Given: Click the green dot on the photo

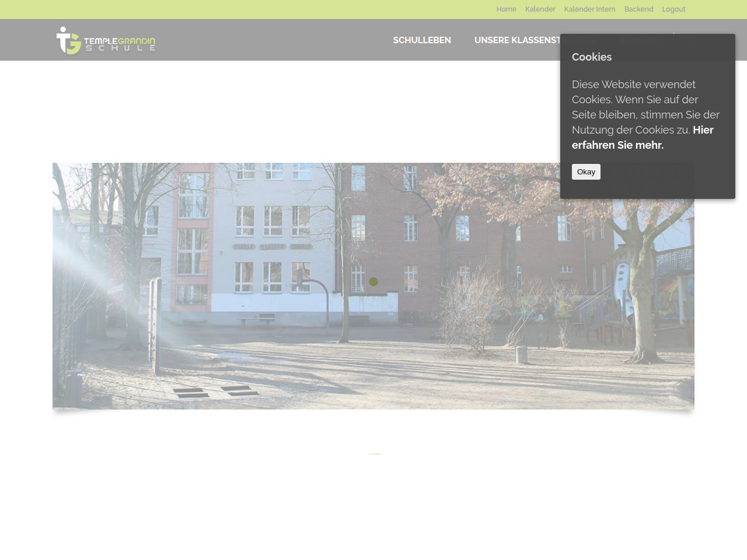Looking at the screenshot, I should pos(373,282).
